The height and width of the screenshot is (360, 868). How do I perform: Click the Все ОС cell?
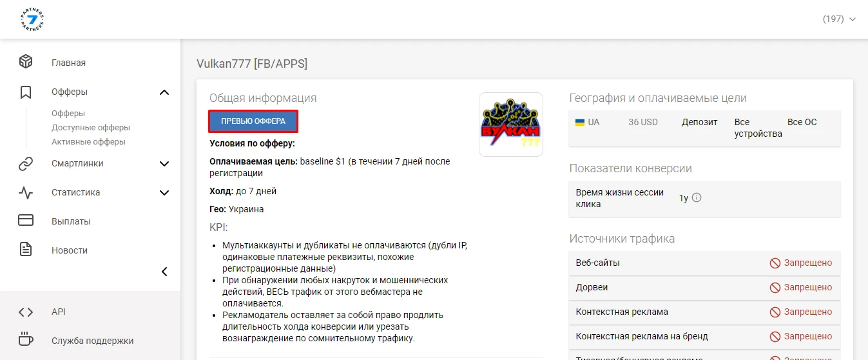[x=802, y=122]
